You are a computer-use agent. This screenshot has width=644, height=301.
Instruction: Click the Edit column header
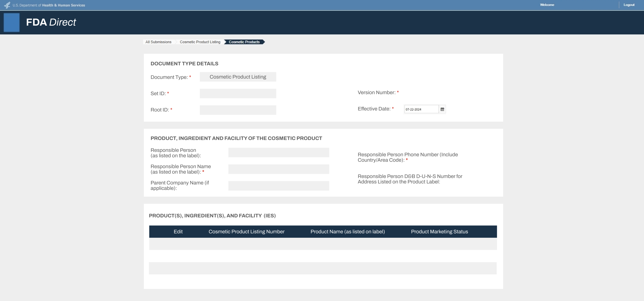pos(178,231)
